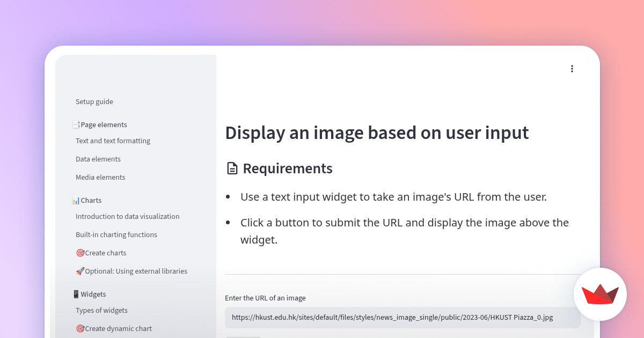Image resolution: width=644 pixels, height=338 pixels.
Task: Select the Charts section heading
Action: pyautogui.click(x=87, y=201)
